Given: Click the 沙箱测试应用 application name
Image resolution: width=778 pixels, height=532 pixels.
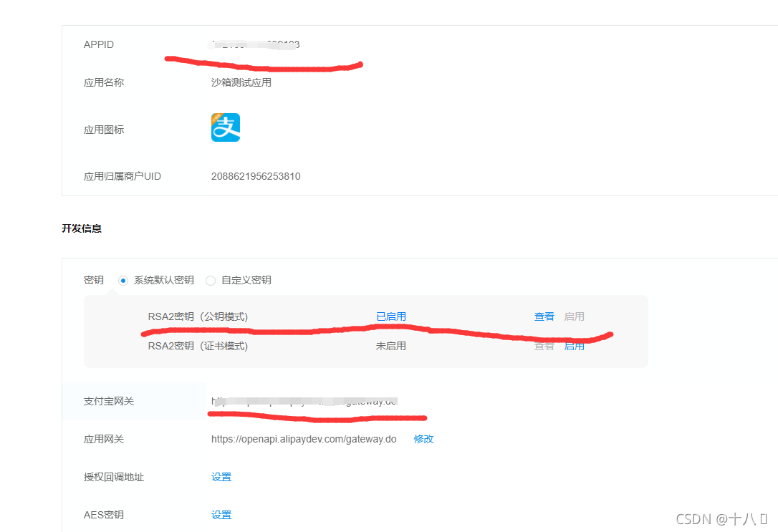Looking at the screenshot, I should click(241, 82).
